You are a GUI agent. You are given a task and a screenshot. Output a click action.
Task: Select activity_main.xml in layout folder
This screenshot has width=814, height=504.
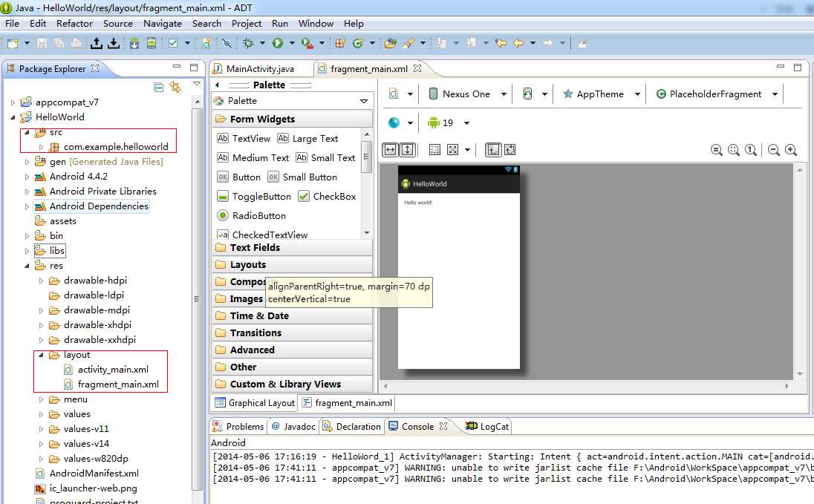coord(106,370)
